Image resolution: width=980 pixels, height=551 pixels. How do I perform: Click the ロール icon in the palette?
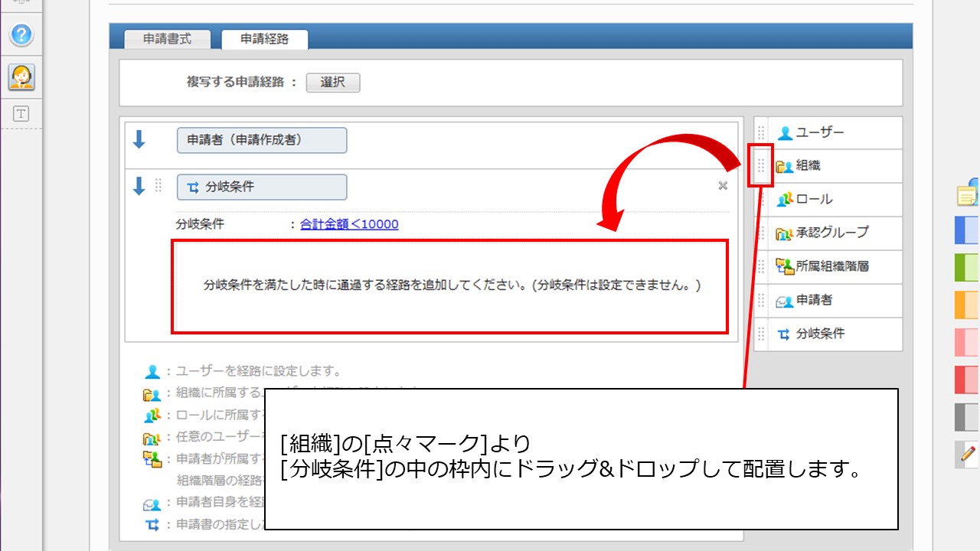[x=785, y=199]
